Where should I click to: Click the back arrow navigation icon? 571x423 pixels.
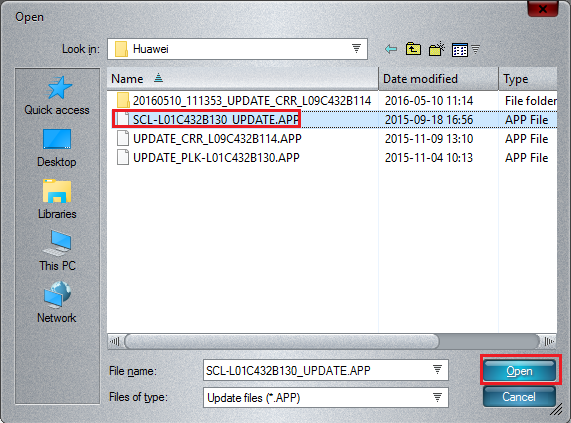click(x=391, y=49)
